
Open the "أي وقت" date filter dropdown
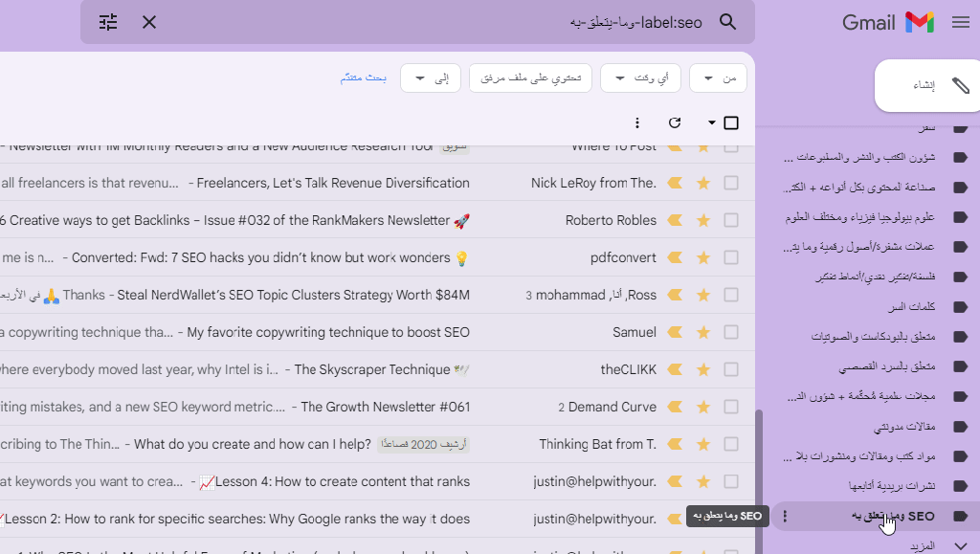click(x=639, y=78)
